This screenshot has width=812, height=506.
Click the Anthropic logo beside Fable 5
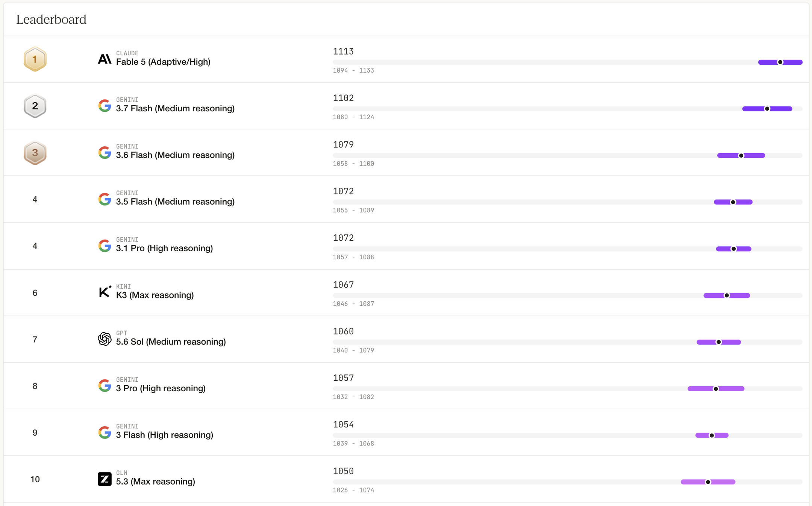tap(105, 59)
